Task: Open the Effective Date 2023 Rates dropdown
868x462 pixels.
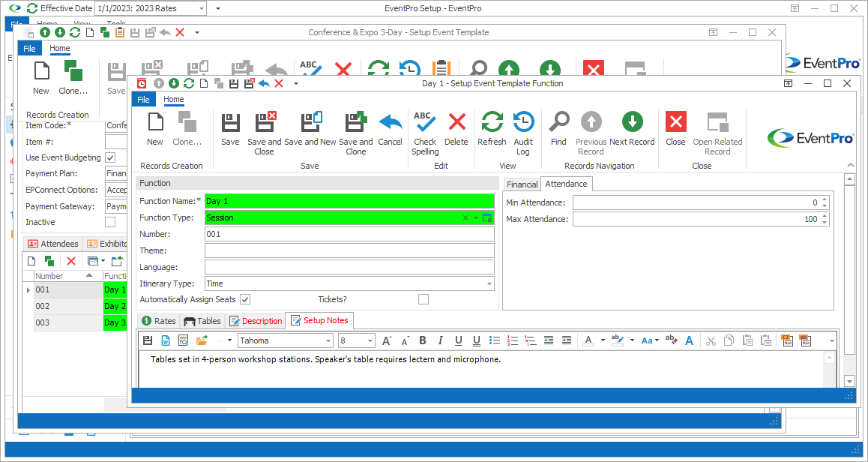Action: [x=201, y=8]
